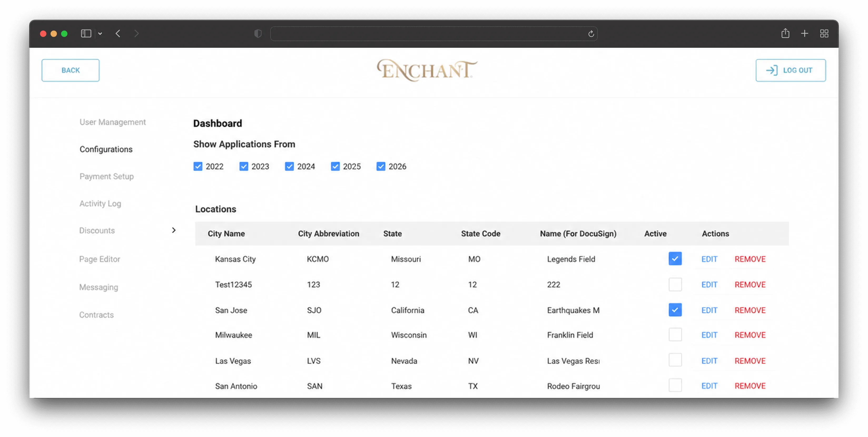Click the Franklin Field cell

tap(570, 335)
